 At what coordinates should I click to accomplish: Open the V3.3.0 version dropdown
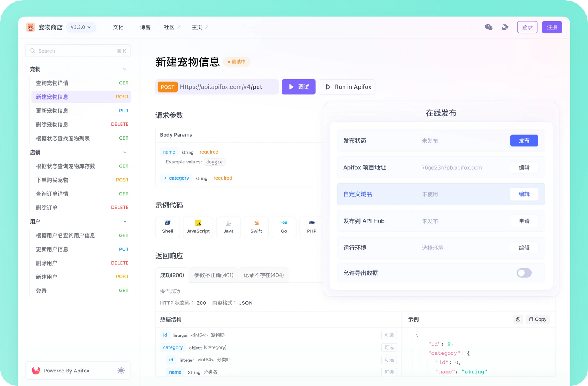click(80, 27)
